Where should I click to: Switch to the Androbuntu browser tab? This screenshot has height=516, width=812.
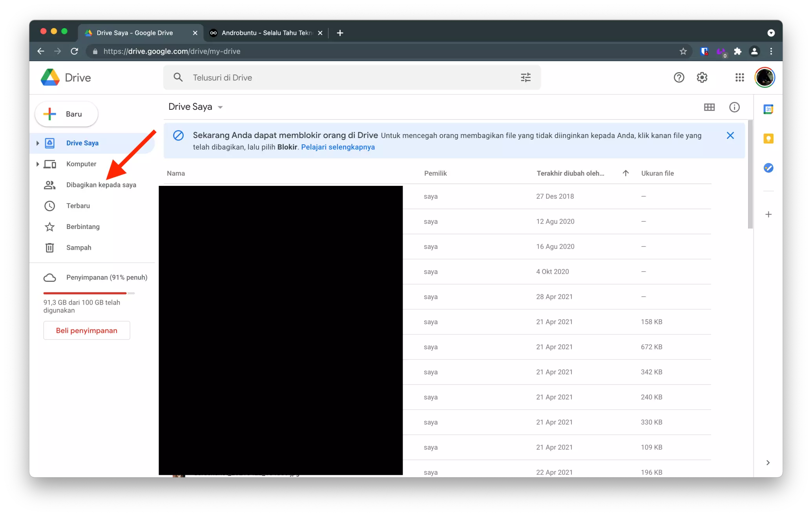click(x=266, y=33)
